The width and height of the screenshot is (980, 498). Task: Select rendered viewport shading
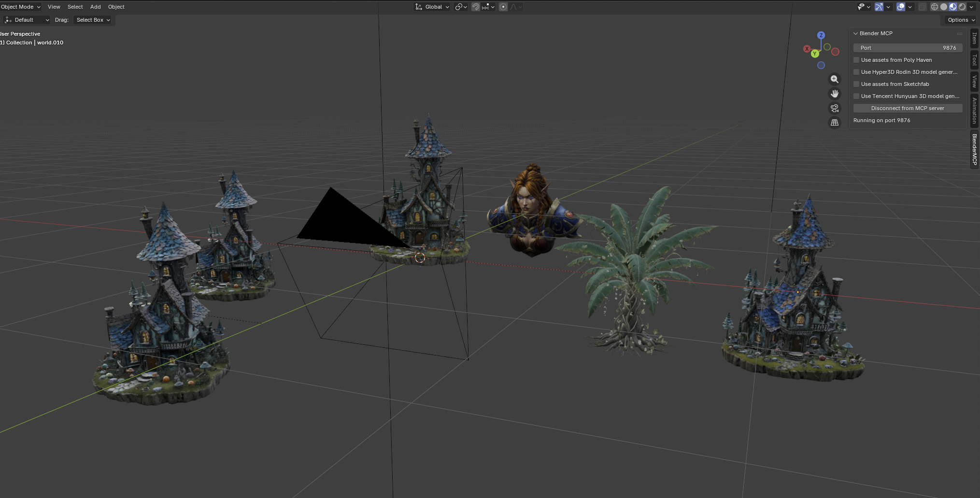[x=962, y=7]
